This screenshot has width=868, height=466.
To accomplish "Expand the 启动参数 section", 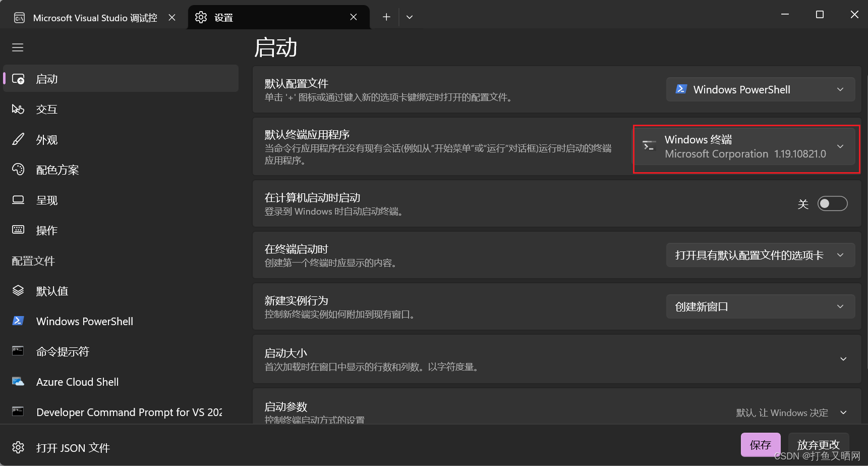I will click(557, 406).
